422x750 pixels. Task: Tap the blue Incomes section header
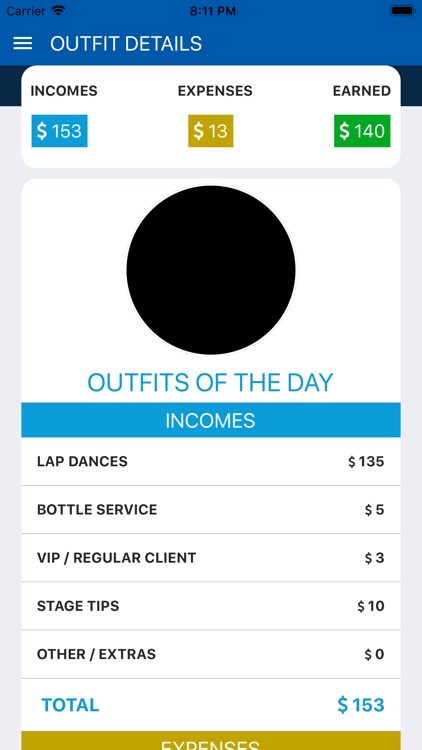pos(211,420)
